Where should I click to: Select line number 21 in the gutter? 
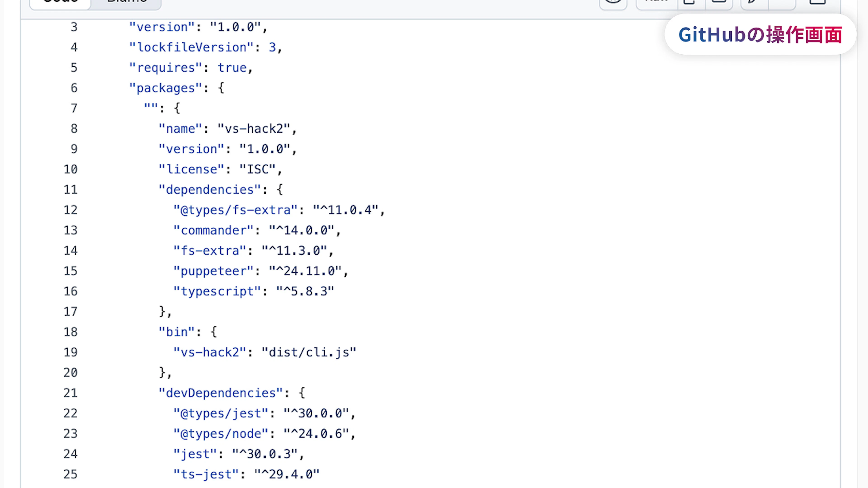click(71, 393)
